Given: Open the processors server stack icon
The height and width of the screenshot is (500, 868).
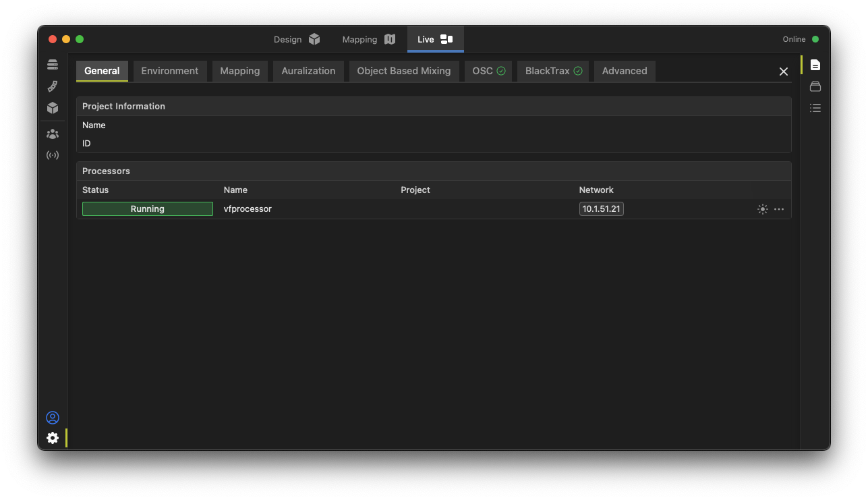Looking at the screenshot, I should coord(53,65).
